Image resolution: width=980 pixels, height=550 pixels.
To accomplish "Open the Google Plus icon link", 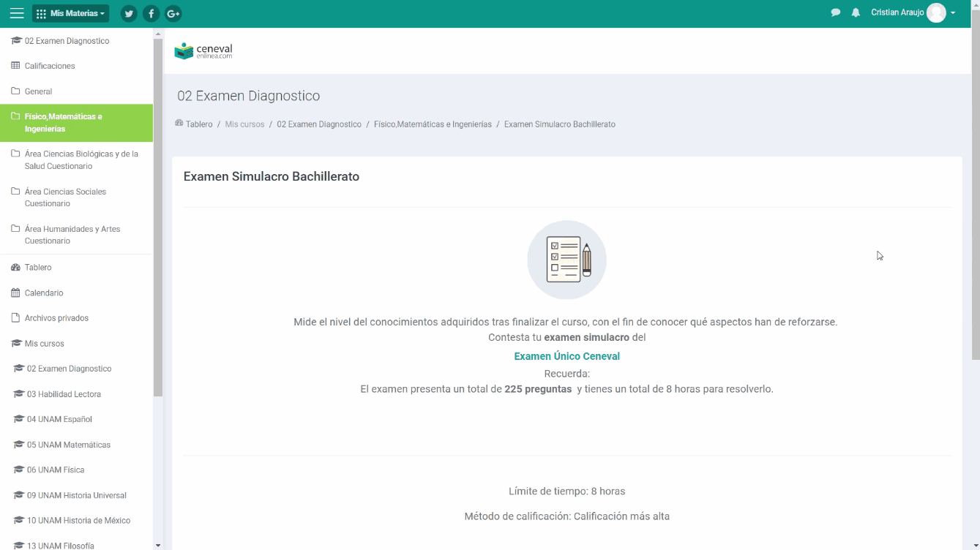I will (173, 13).
